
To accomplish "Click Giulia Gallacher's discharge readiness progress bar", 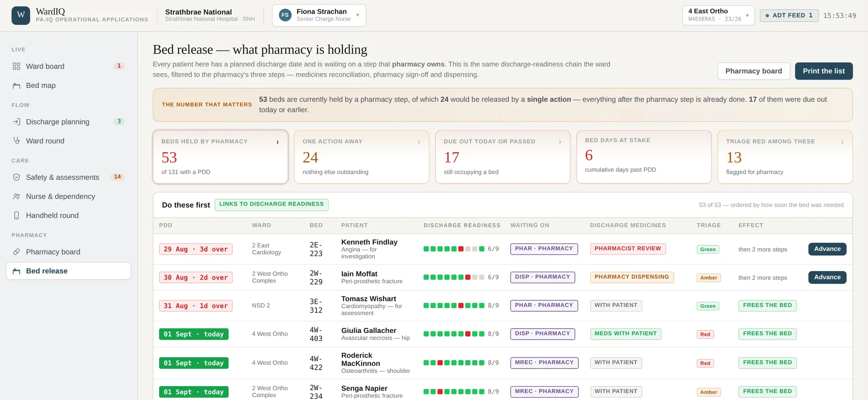I will point(454,334).
